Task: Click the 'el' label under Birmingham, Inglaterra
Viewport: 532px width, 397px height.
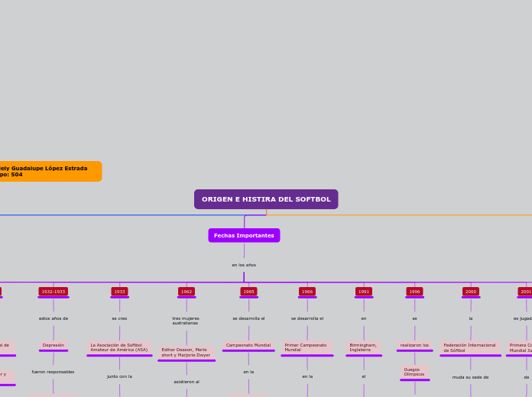Action: 364,376
